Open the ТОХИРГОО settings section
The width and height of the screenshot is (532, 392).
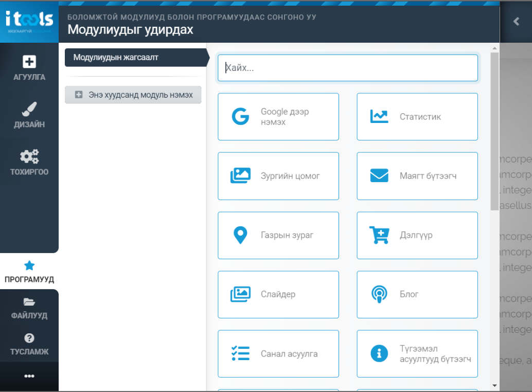29,162
